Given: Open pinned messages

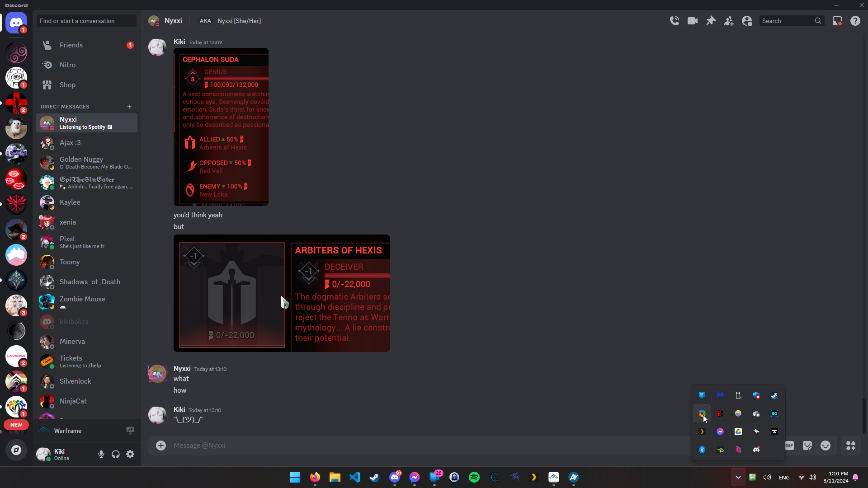Looking at the screenshot, I should tap(711, 21).
